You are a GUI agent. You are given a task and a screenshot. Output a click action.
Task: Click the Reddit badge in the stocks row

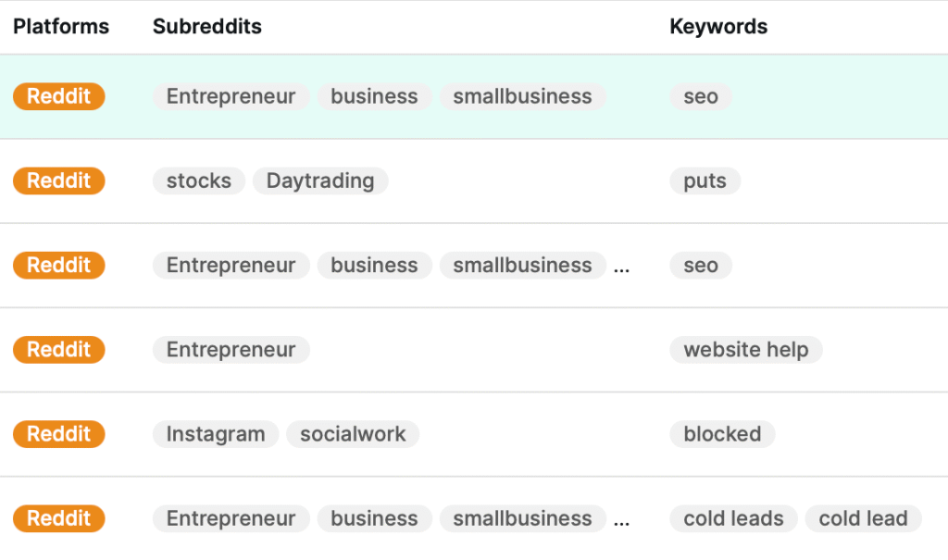coord(59,180)
